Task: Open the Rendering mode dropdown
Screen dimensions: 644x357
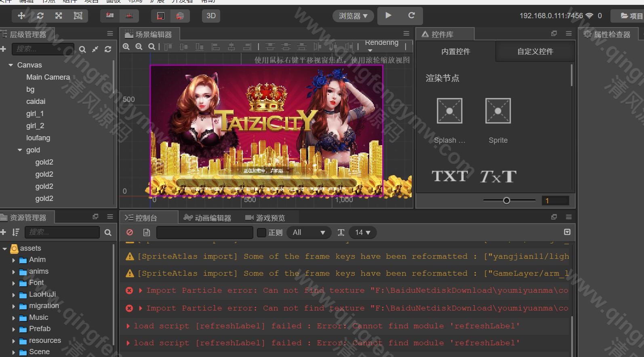Action: click(x=382, y=46)
